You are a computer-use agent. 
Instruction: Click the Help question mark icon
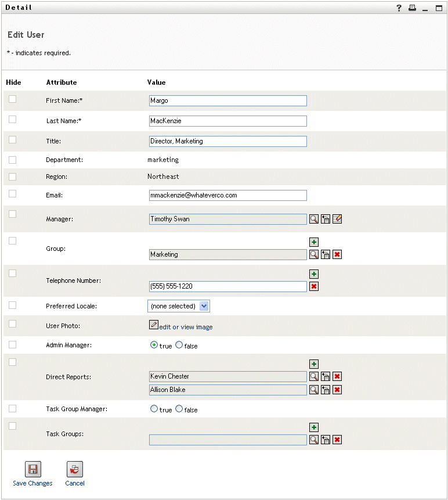pyautogui.click(x=399, y=8)
